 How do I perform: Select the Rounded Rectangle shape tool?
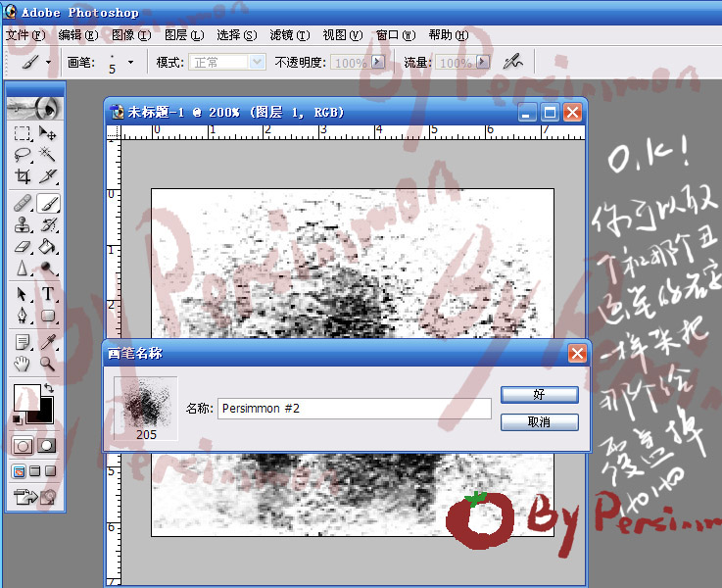tap(48, 316)
